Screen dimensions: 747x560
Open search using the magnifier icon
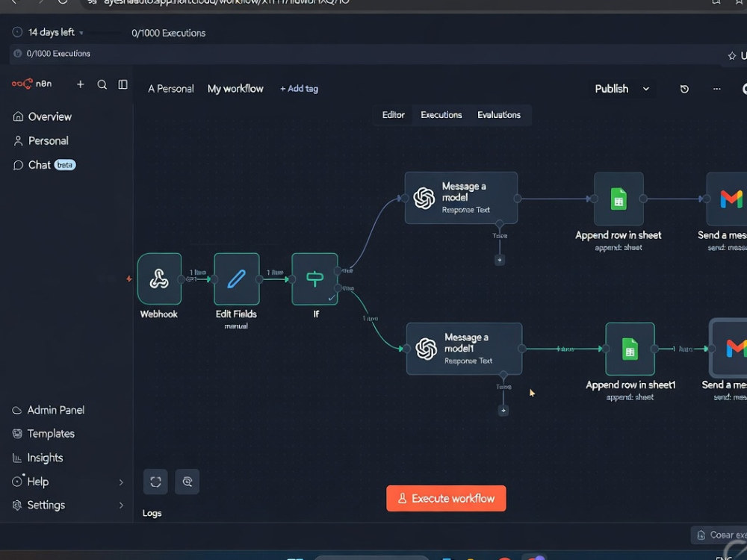coord(102,84)
